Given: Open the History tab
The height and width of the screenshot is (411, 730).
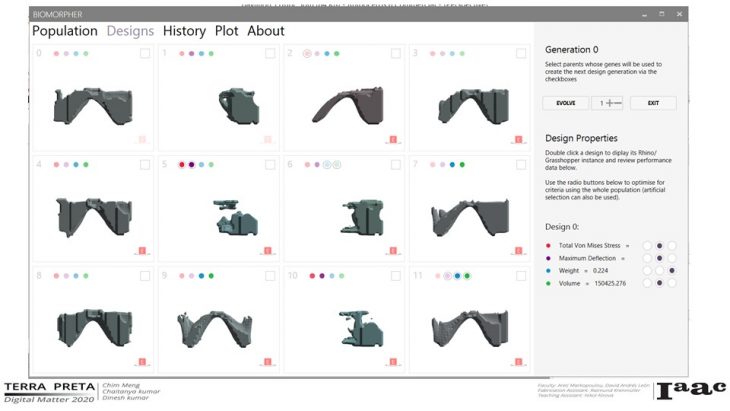Looking at the screenshot, I should [184, 31].
